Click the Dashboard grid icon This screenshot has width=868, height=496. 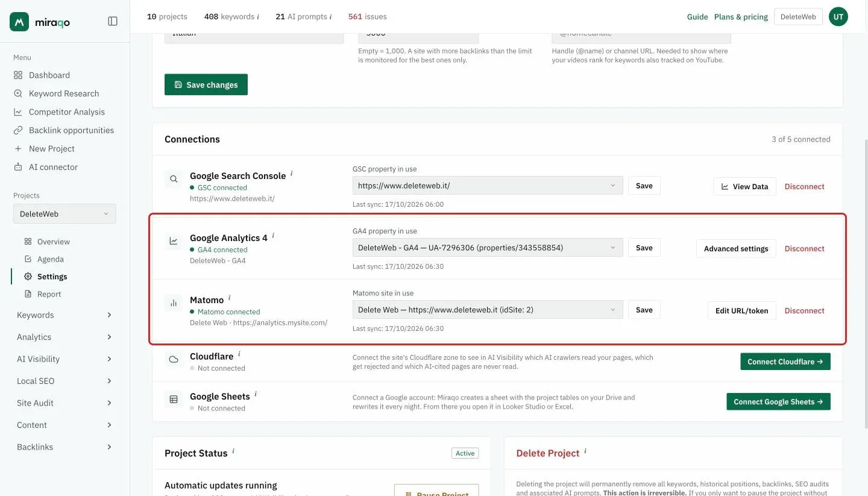[x=18, y=75]
